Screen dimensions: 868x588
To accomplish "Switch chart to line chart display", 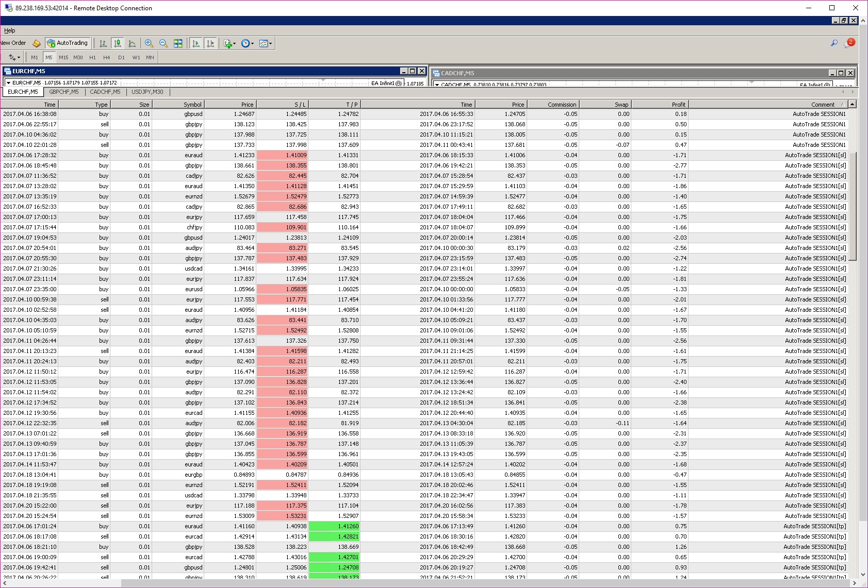I will click(132, 43).
